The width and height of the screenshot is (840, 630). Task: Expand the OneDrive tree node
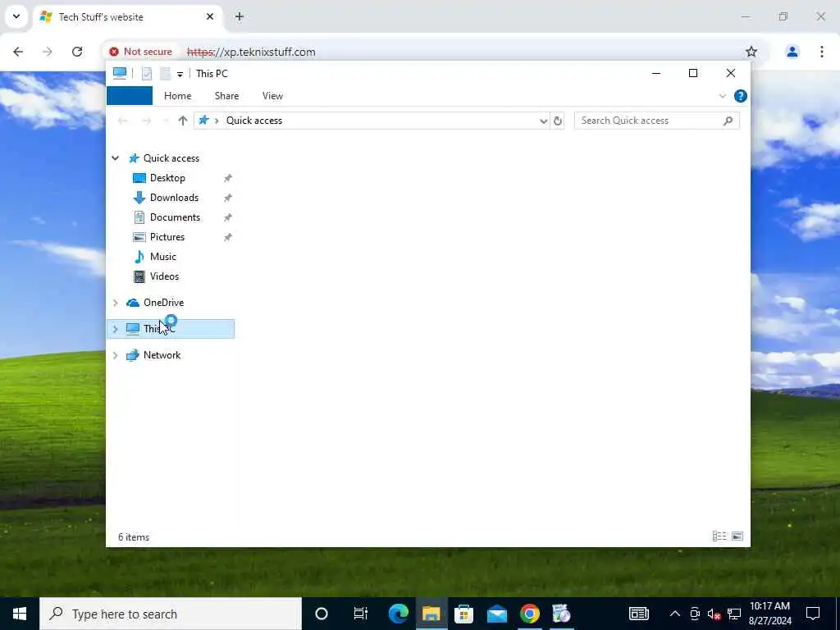(x=115, y=303)
